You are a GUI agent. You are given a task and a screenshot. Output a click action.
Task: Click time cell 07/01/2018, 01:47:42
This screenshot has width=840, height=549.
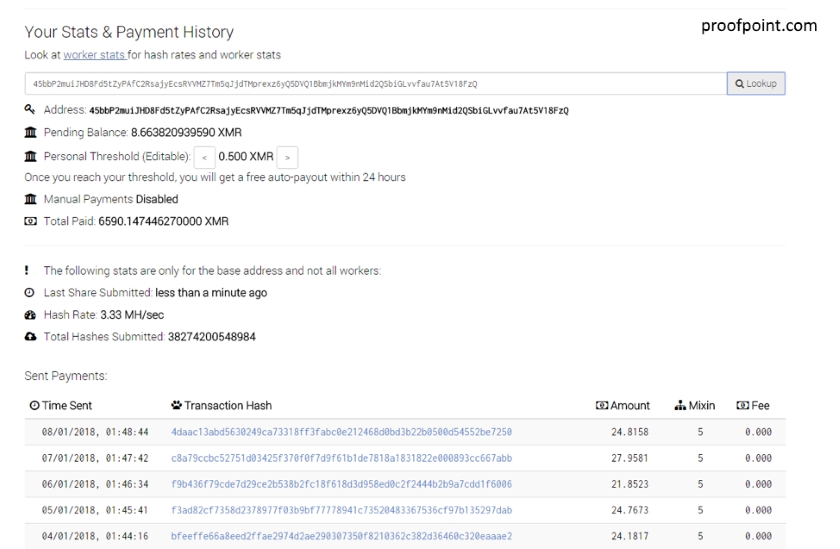95,458
